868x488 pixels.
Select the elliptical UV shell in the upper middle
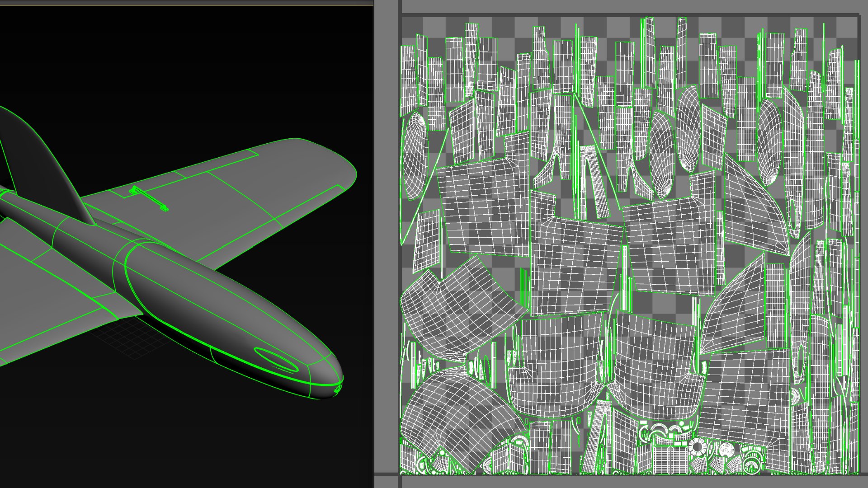tap(662, 154)
